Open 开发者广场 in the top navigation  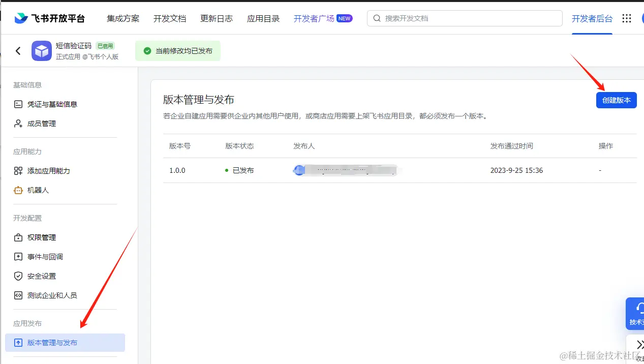coord(314,18)
